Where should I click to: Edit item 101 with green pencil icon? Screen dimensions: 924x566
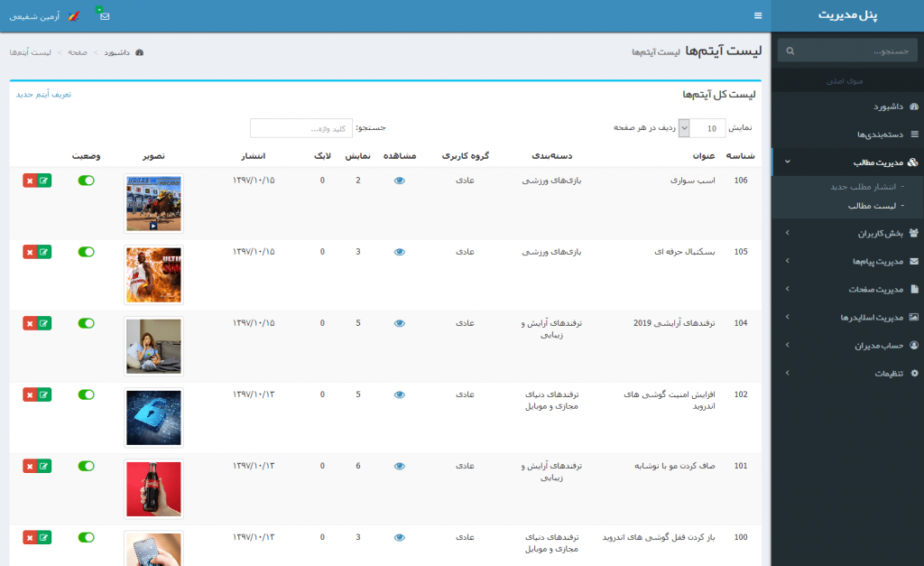44,466
